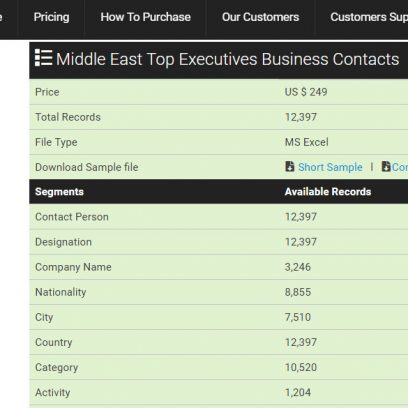The image size is (408, 408).
Task: Click the partially visible Complete sample link
Action: [400, 167]
